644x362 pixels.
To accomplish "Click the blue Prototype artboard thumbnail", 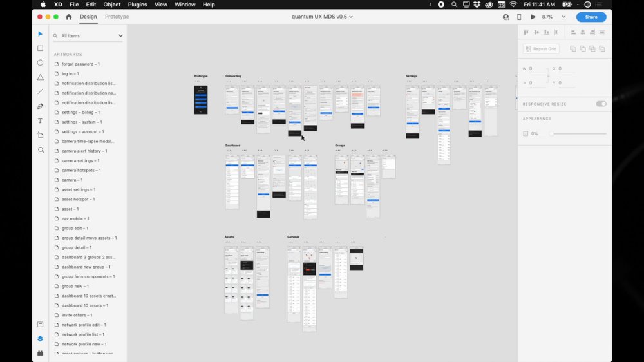I will [201, 100].
